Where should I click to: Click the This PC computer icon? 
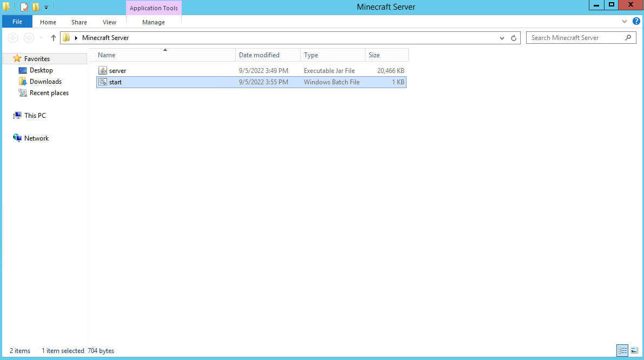pos(17,116)
